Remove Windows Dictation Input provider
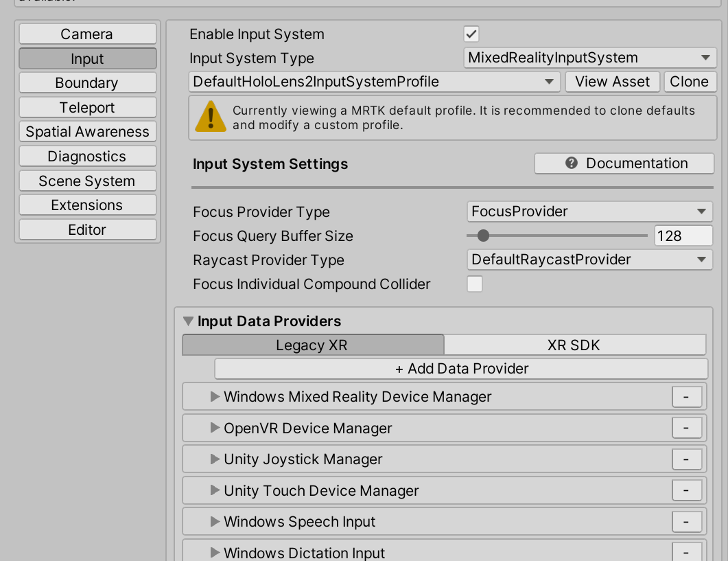The width and height of the screenshot is (728, 561). click(686, 552)
